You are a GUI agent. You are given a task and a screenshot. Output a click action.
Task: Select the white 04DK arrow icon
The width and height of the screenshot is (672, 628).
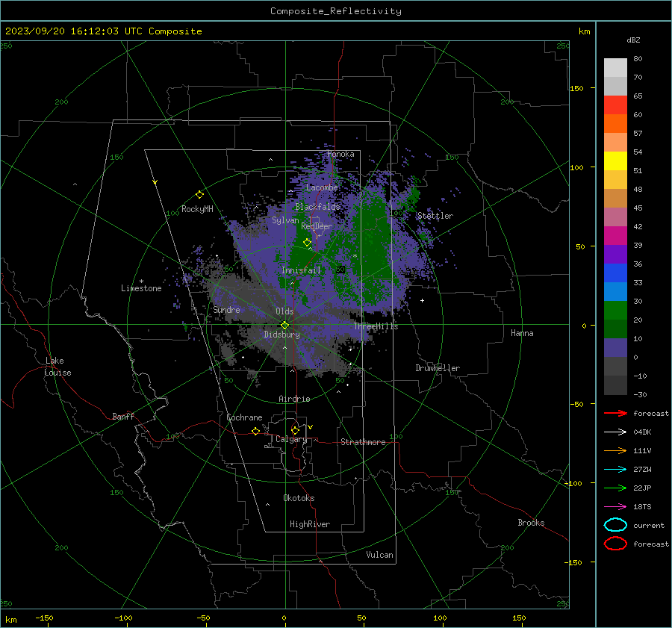(x=615, y=432)
